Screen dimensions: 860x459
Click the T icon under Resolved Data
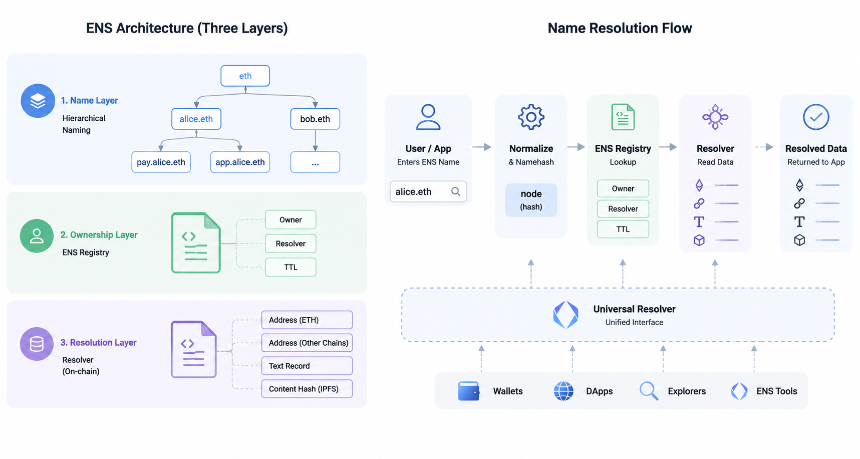click(800, 222)
